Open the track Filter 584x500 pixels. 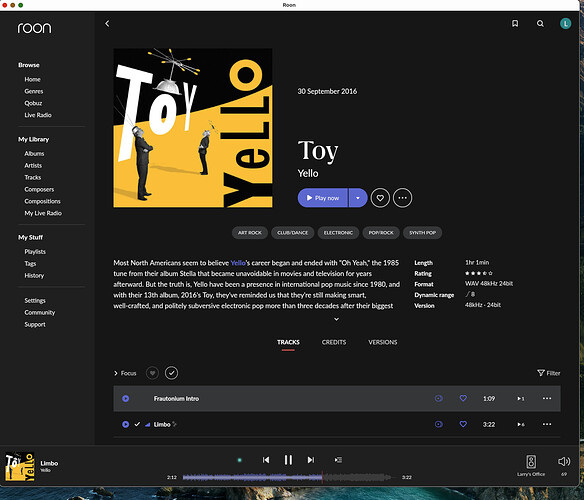click(x=549, y=373)
